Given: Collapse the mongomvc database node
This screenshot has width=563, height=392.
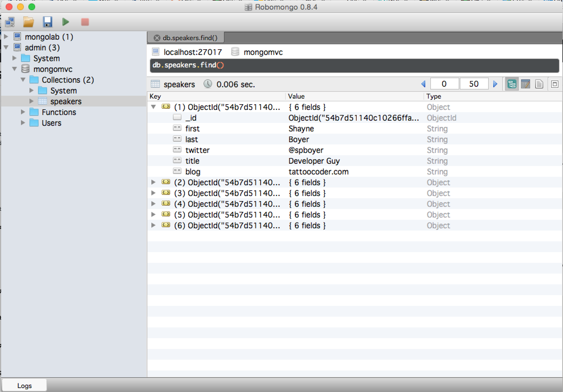Looking at the screenshot, I should point(14,69).
